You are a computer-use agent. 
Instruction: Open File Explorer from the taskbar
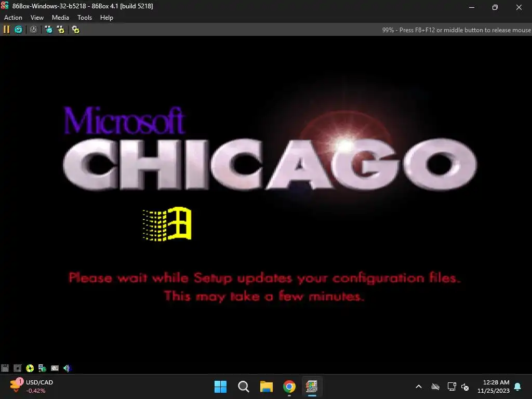point(267,387)
